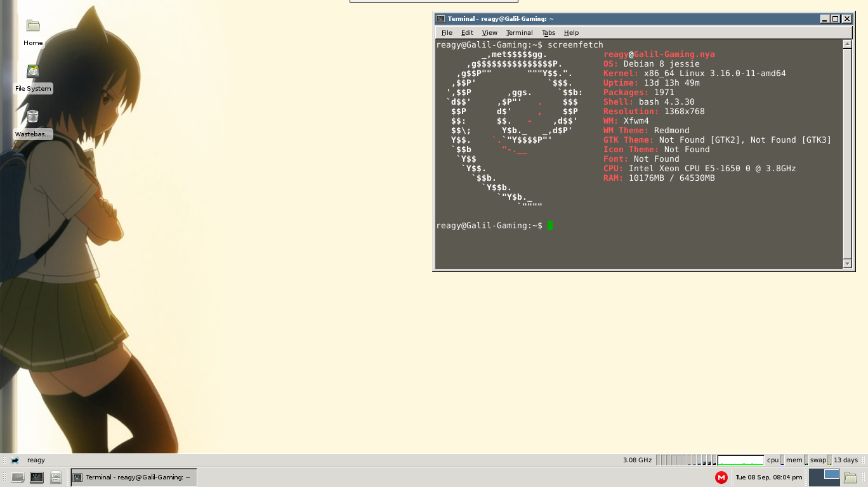Click the terminal scrollbar up arrow
The image size is (868, 487).
tap(847, 44)
